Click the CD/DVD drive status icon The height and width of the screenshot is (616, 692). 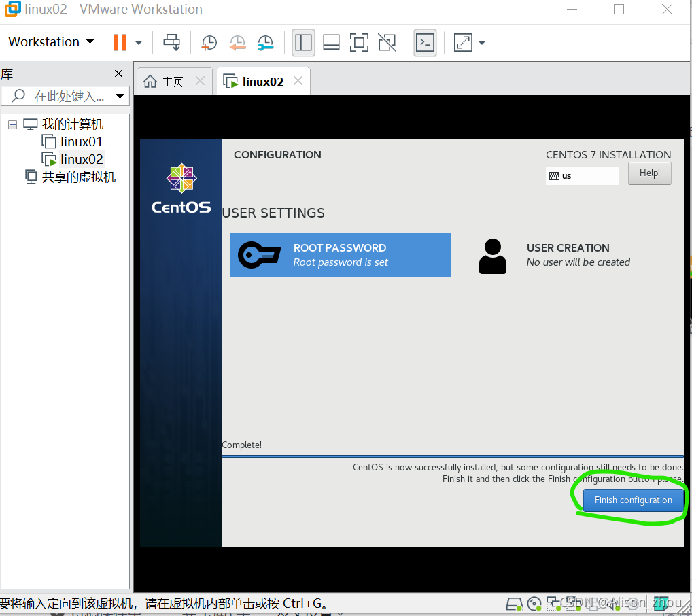(534, 604)
